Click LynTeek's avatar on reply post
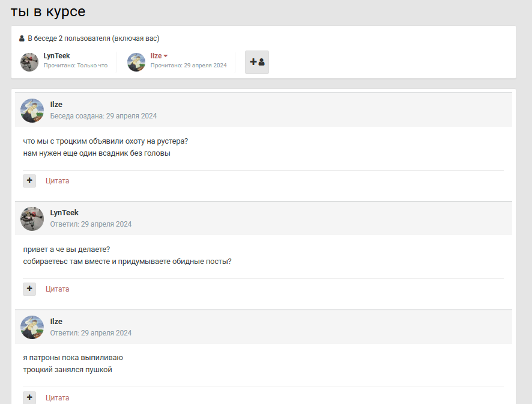532x404 pixels. point(32,219)
